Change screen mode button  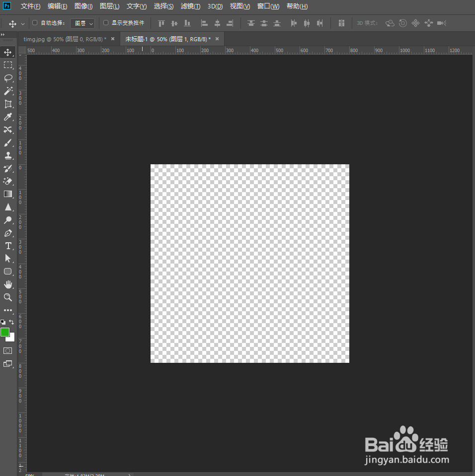point(8,364)
